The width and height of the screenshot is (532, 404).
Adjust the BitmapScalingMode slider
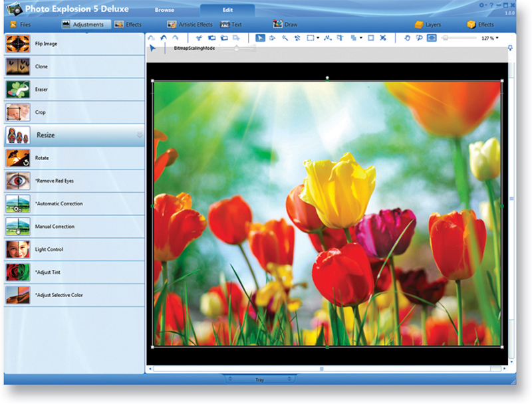pos(237,48)
